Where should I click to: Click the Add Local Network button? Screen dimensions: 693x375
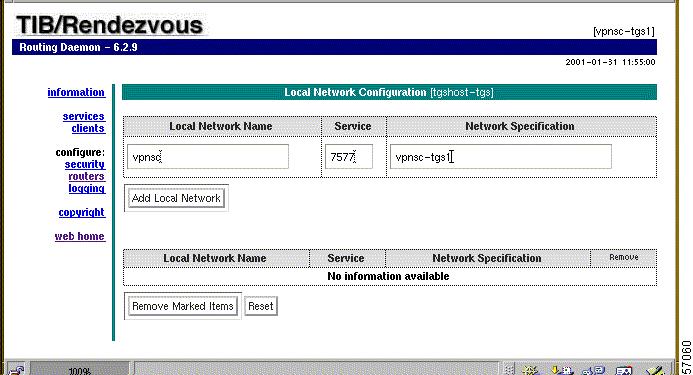click(176, 198)
